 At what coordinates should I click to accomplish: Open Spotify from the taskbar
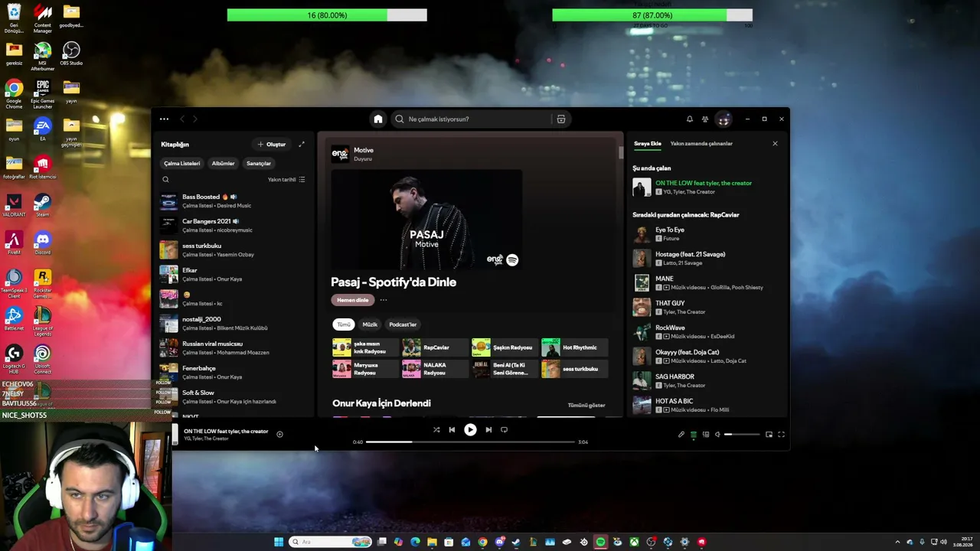[600, 542]
